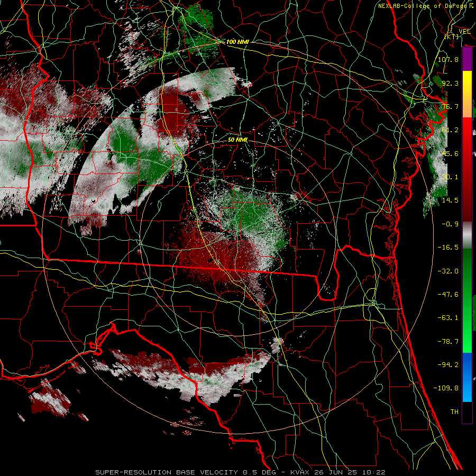Click the 61.2 value on the velocity scale
This screenshot has width=476, height=476.
click(450, 130)
